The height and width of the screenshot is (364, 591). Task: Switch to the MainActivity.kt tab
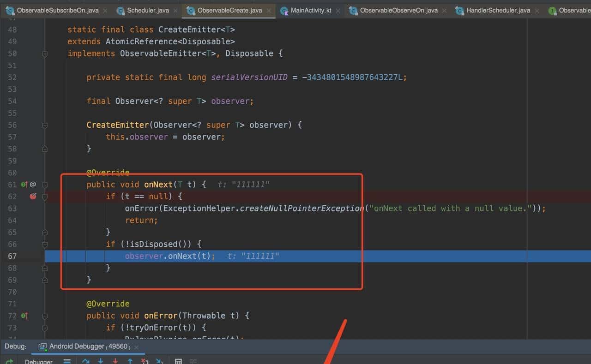coord(310,10)
